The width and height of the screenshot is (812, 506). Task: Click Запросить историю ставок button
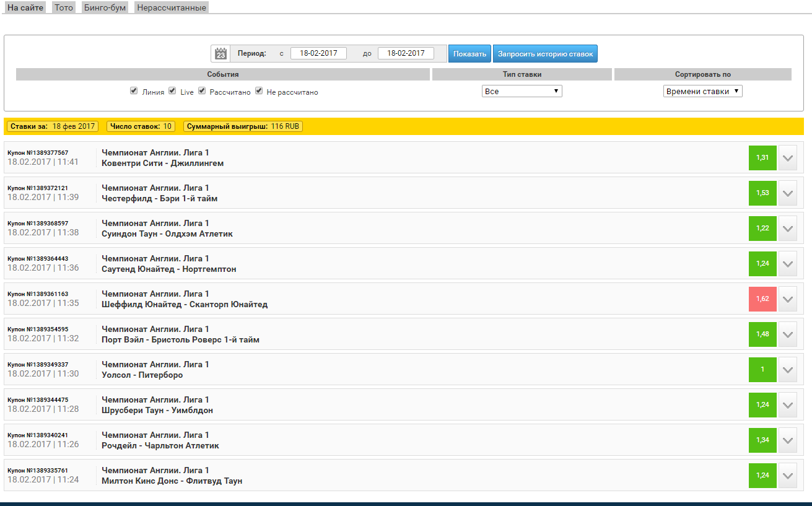pyautogui.click(x=545, y=54)
